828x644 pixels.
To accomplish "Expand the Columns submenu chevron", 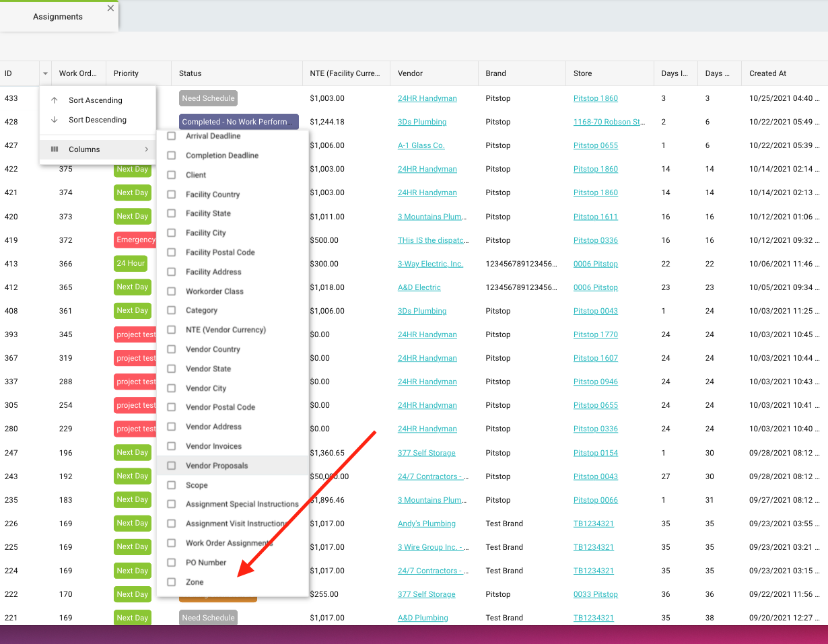I will tap(146, 149).
